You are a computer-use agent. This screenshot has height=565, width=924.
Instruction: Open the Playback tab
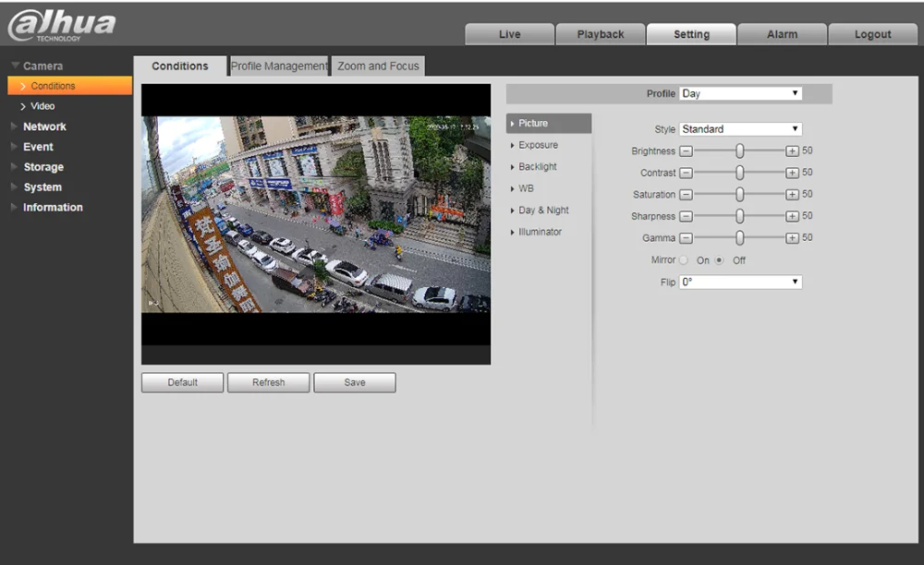click(601, 34)
